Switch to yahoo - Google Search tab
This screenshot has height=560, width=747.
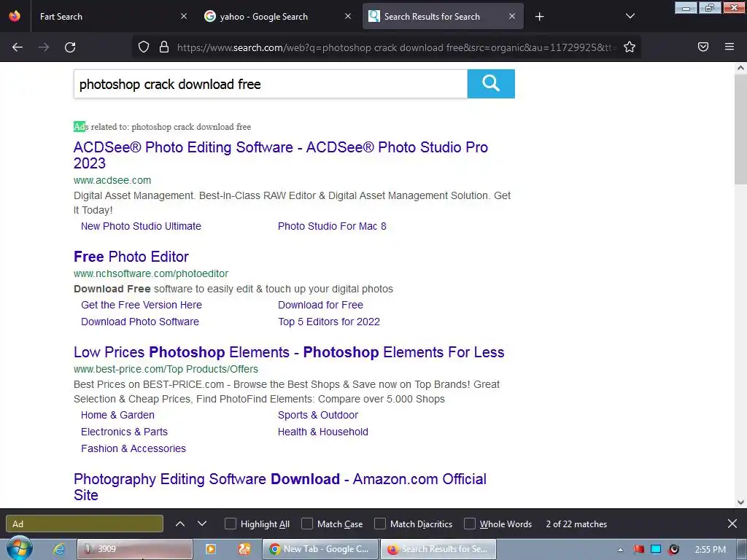tap(279, 17)
